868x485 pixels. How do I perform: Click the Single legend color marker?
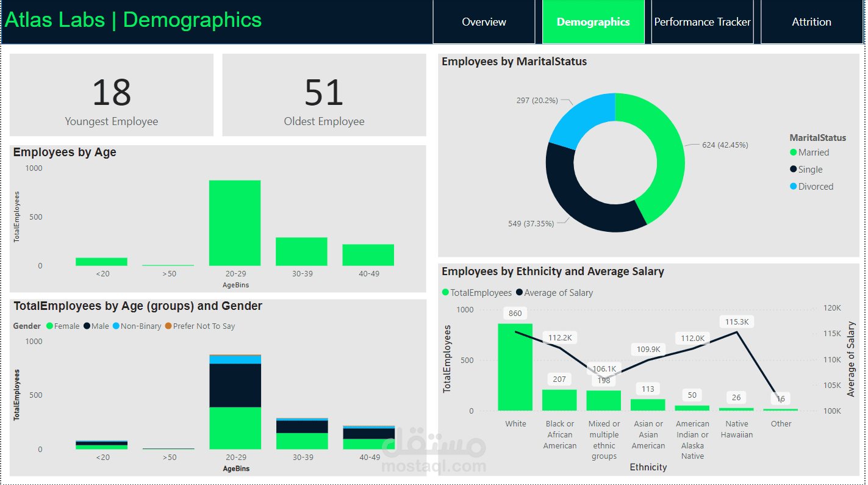793,170
